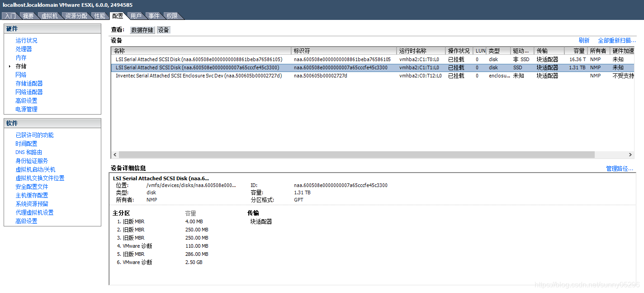Select 存储 in hardware list
The height and width of the screenshot is (293, 644).
pyautogui.click(x=21, y=66)
